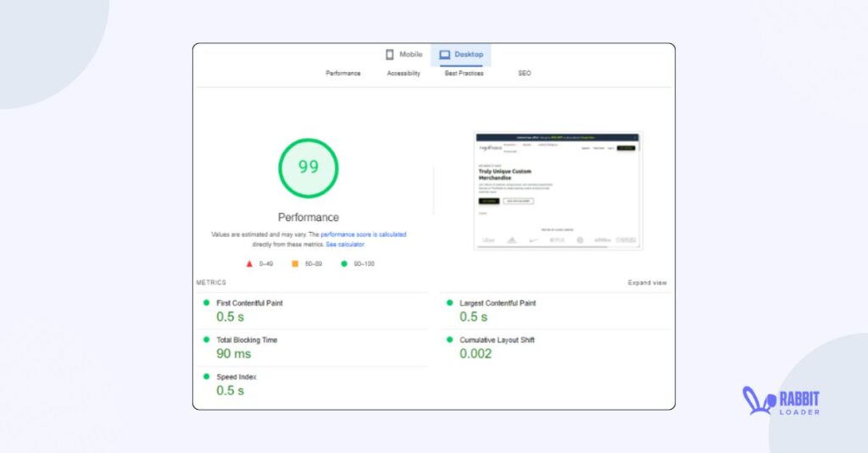The image size is (868, 453).
Task: Jump to the Best Practices category
Action: pos(464,73)
